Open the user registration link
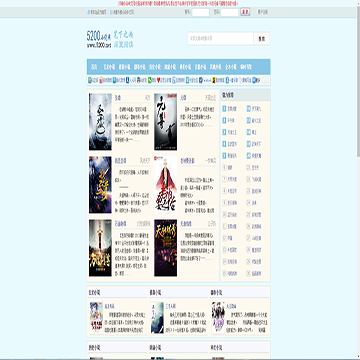The width and height of the screenshot is (360, 360). click(263, 12)
